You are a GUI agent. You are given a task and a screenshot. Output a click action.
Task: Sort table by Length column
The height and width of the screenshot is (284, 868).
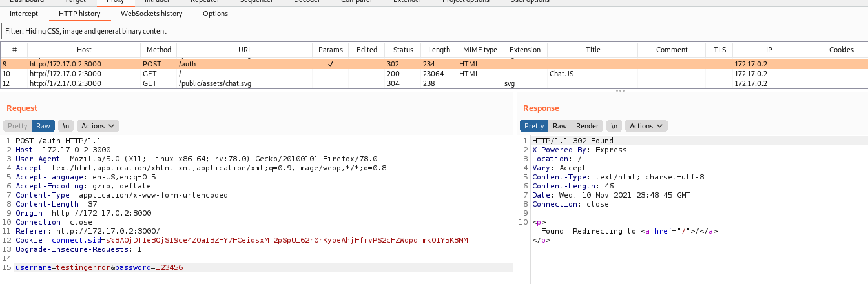tap(439, 50)
